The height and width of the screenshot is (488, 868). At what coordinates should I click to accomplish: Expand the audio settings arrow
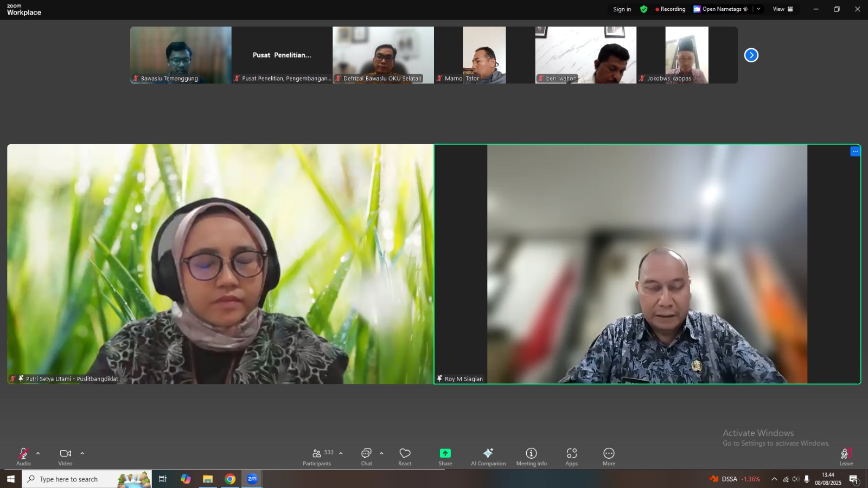point(38,453)
